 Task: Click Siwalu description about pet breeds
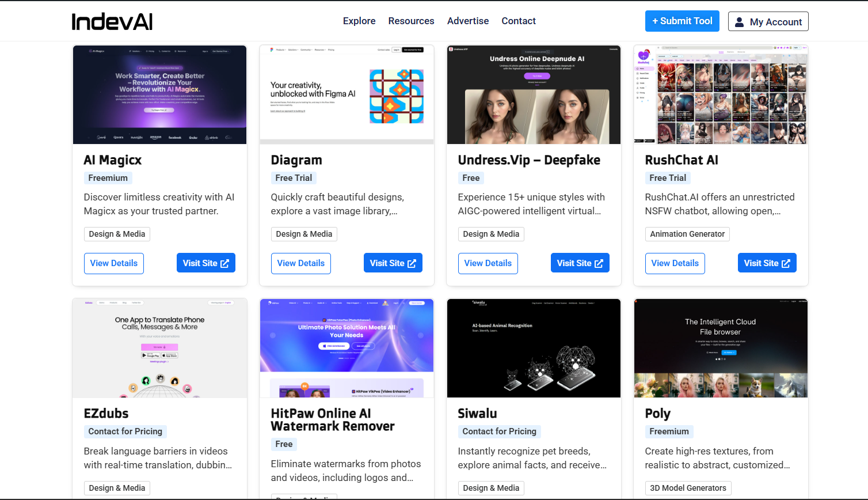point(532,458)
